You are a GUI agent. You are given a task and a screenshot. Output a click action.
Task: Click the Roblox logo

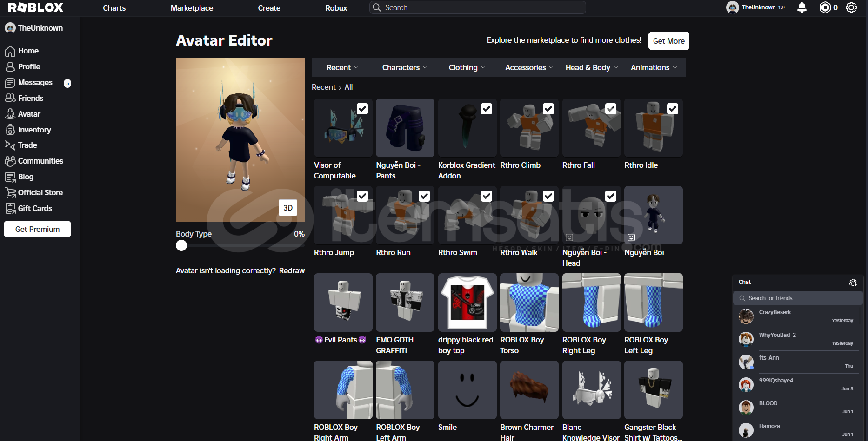click(x=36, y=7)
